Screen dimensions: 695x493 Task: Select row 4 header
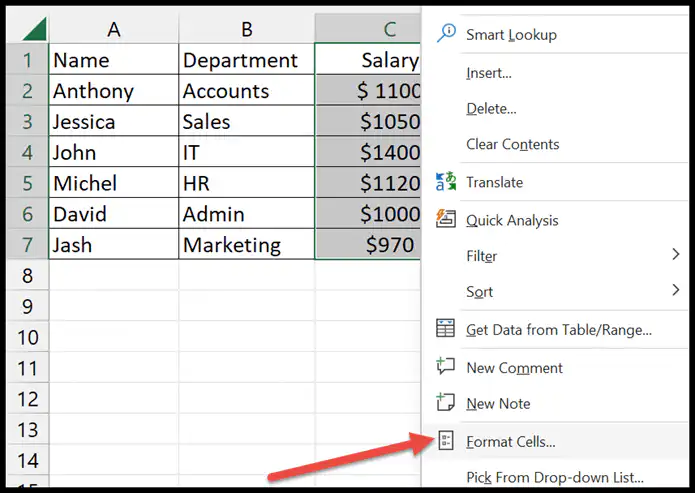pyautogui.click(x=27, y=152)
